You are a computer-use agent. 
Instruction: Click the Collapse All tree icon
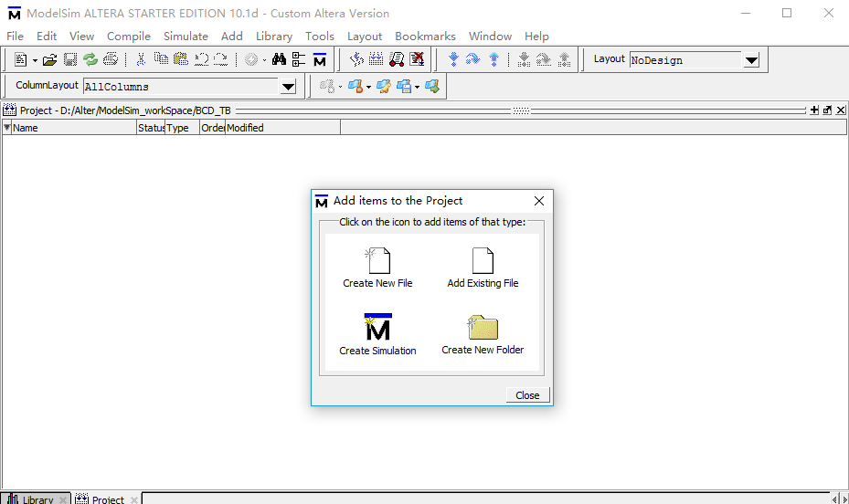298,59
